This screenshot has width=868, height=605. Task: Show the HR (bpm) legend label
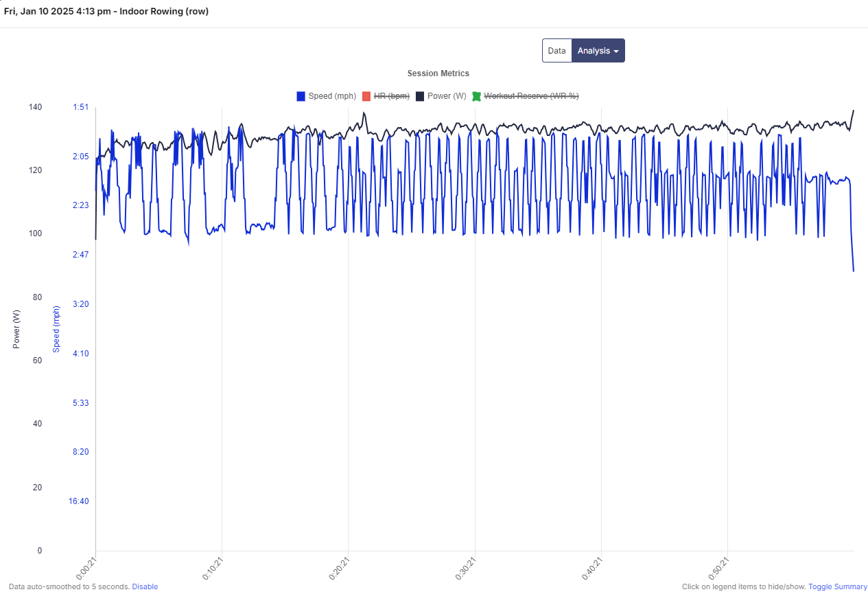392,96
